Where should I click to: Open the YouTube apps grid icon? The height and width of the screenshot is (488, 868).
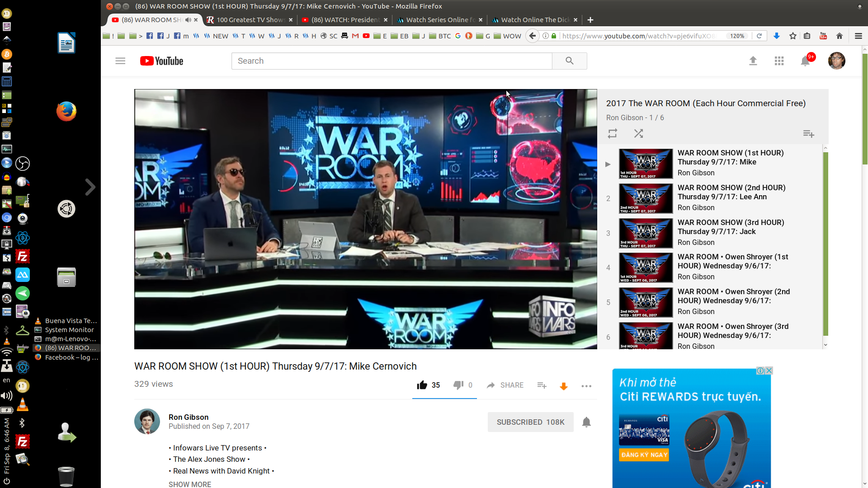[x=779, y=61]
